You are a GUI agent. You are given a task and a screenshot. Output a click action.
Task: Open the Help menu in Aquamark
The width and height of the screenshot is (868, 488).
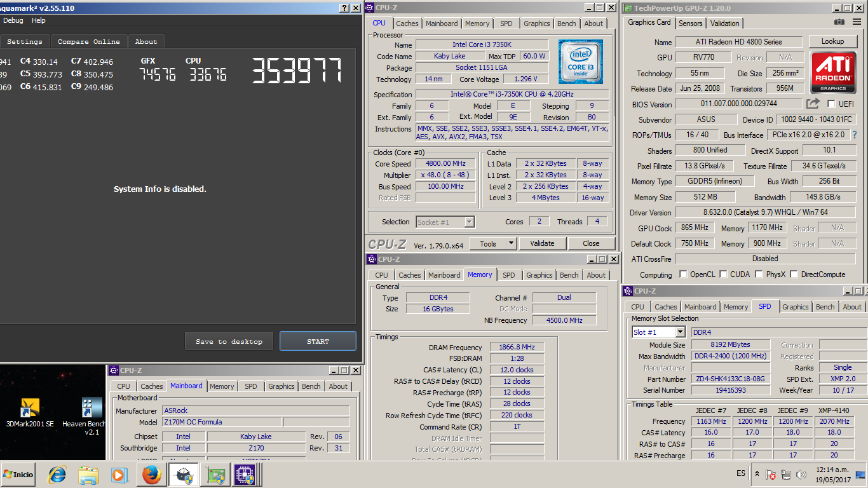(x=39, y=20)
